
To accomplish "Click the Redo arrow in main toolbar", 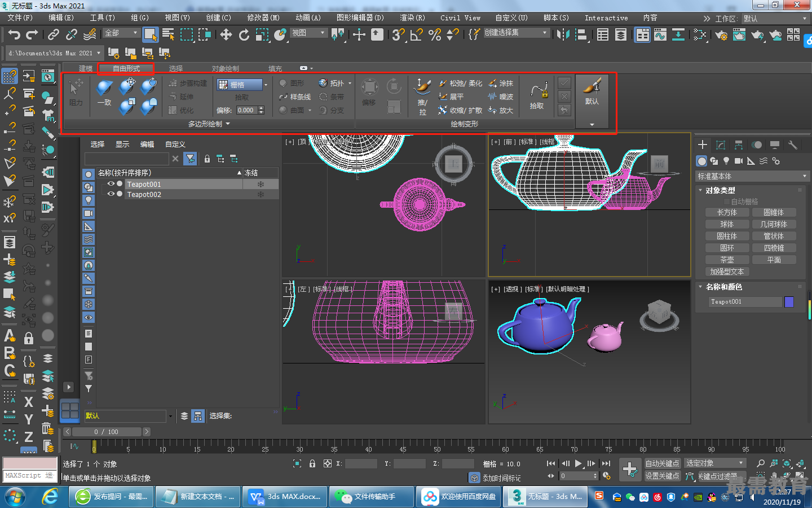I will (32, 35).
